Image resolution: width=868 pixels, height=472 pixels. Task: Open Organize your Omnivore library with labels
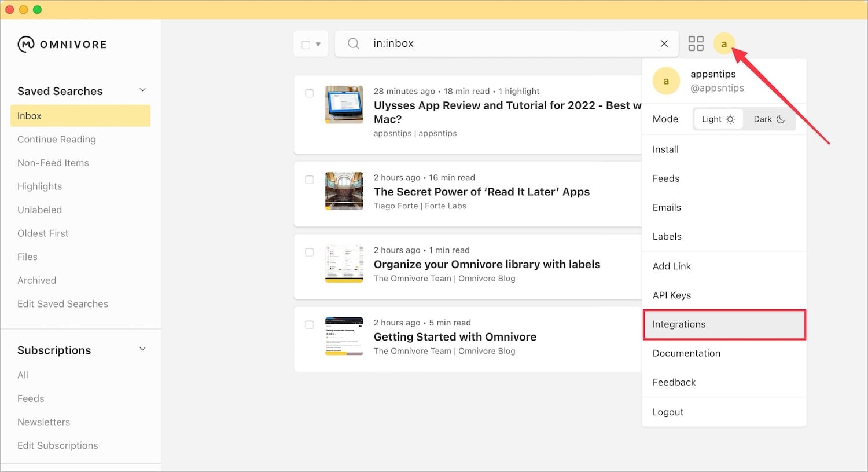tap(487, 264)
